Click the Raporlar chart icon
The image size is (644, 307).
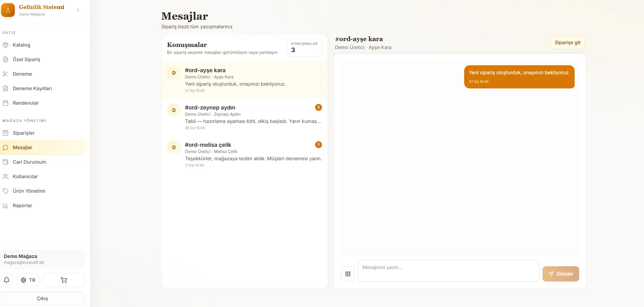click(x=6, y=205)
